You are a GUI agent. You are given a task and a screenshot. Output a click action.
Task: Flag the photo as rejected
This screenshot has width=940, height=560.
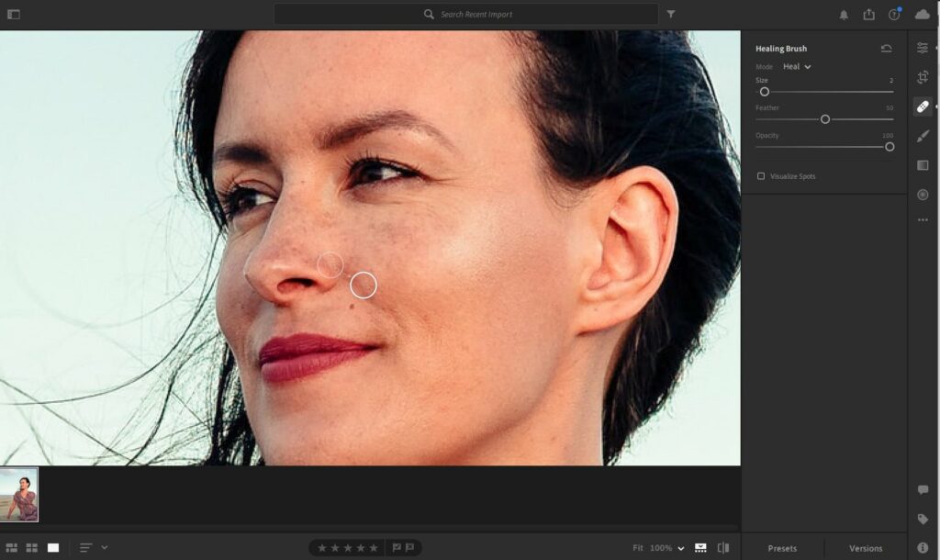409,547
